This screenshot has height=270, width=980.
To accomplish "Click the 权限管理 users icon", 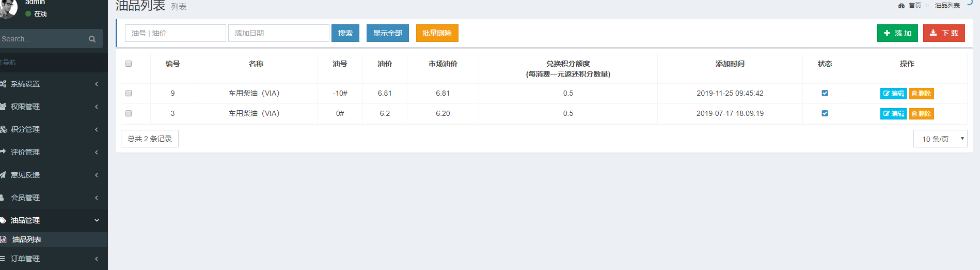I will 3,107.
